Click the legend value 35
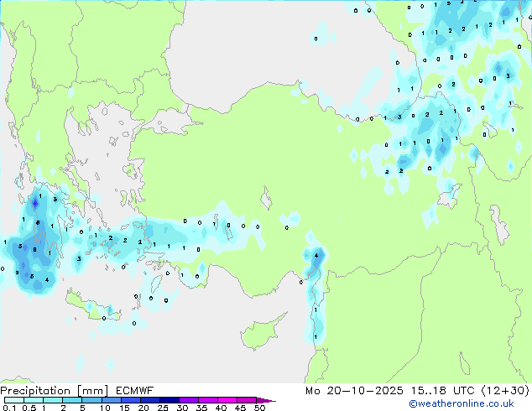The width and height of the screenshot is (532, 411). pos(201,408)
